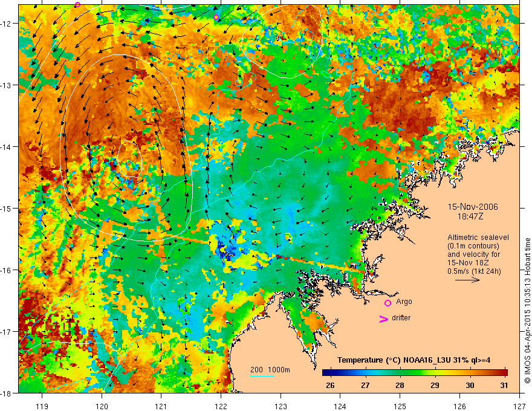Click the longitude axis label 120

(102, 406)
